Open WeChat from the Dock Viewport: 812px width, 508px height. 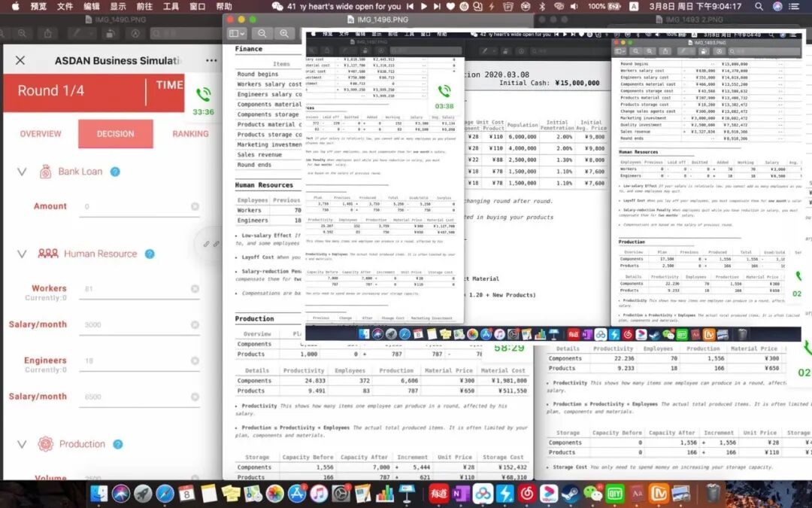(x=593, y=493)
